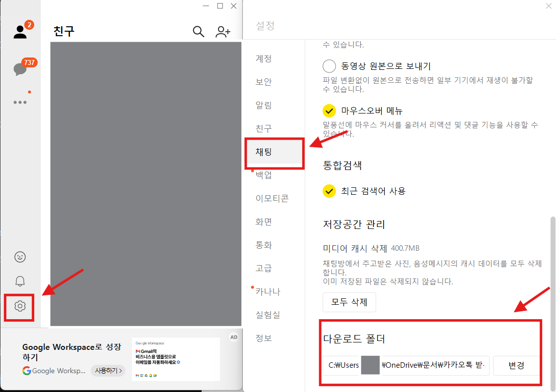Click the Google Workspace로 성장하기 ad title
This screenshot has width=556, height=392.
[72, 352]
